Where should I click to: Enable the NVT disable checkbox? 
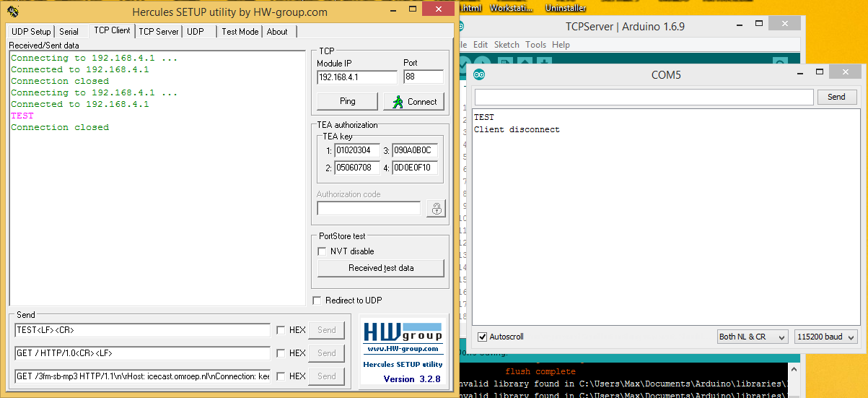(x=323, y=251)
